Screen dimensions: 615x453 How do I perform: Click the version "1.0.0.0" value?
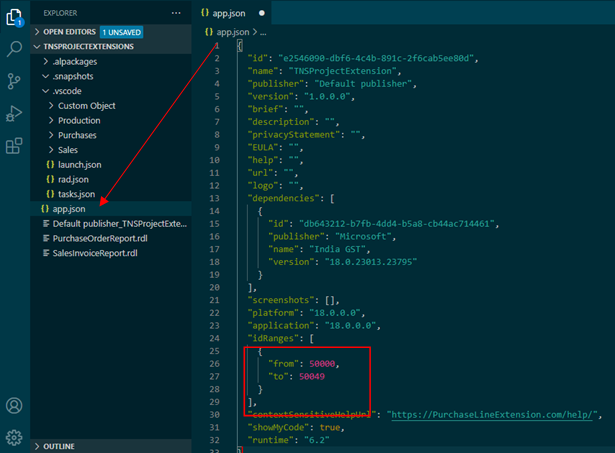pyautogui.click(x=327, y=96)
